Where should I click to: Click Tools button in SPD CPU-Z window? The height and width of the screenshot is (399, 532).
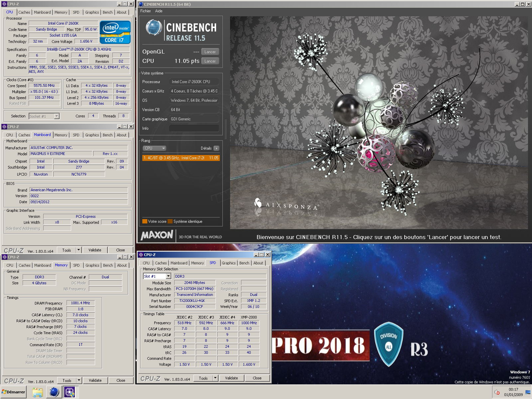coord(203,378)
